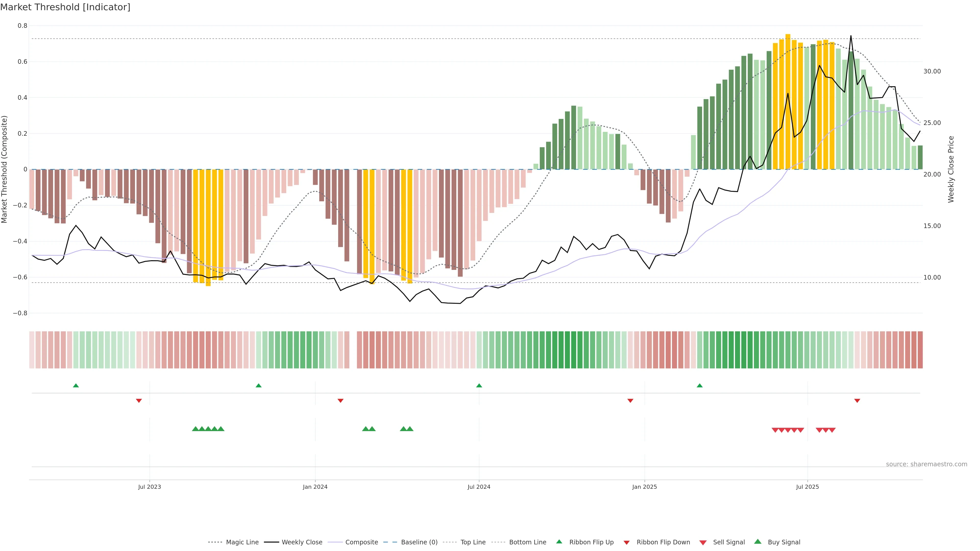Open the source: sharemaestro.com link

point(926,464)
